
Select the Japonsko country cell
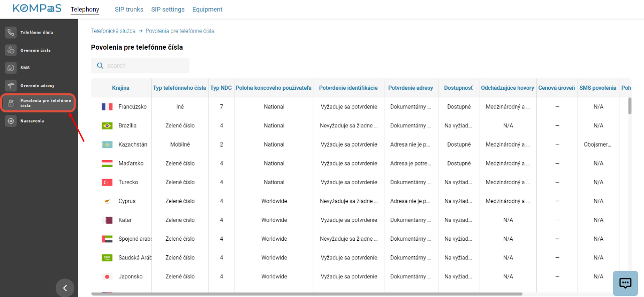[x=130, y=276]
